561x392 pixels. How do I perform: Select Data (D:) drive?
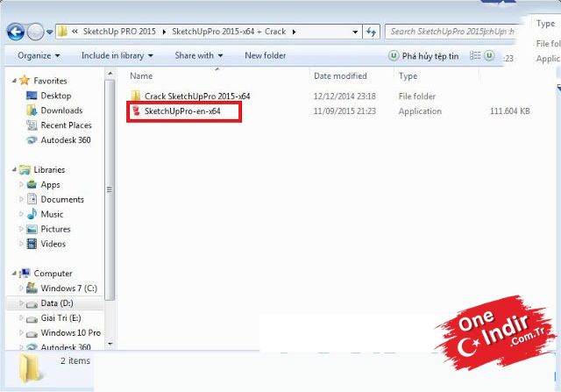tap(55, 303)
